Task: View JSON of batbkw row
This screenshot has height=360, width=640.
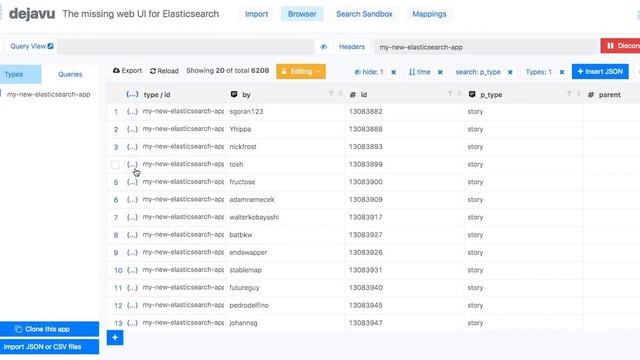Action: coord(132,235)
